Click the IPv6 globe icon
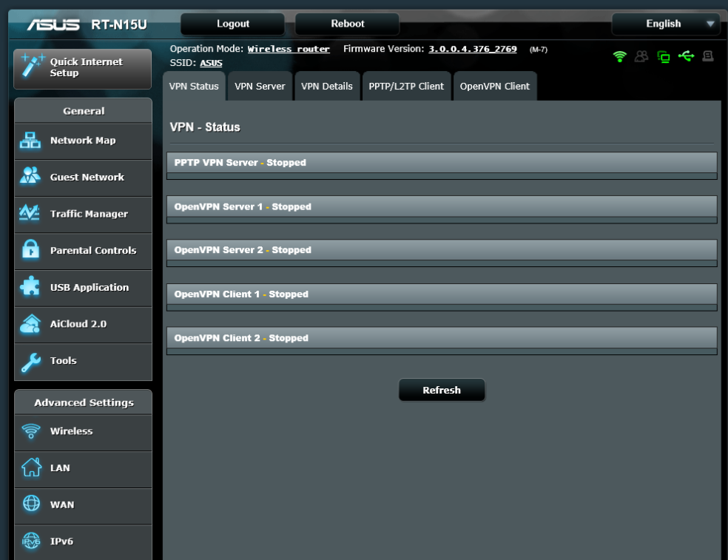728x560 pixels. click(31, 541)
